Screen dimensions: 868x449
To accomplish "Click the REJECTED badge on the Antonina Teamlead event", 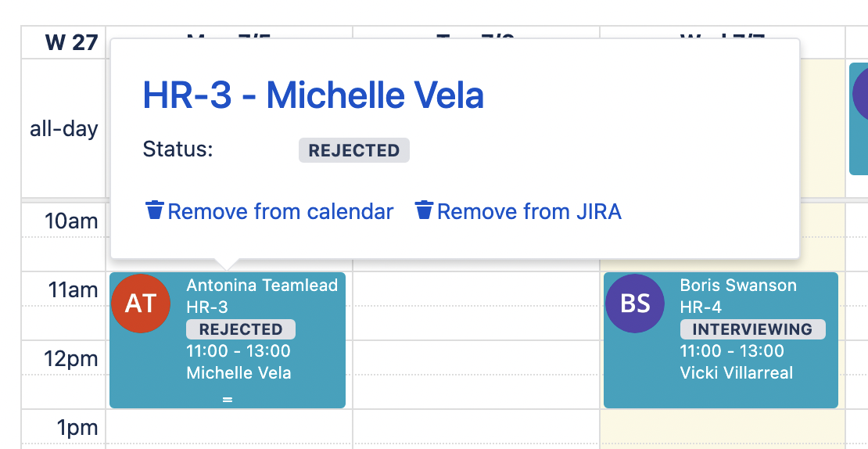I will [x=241, y=329].
